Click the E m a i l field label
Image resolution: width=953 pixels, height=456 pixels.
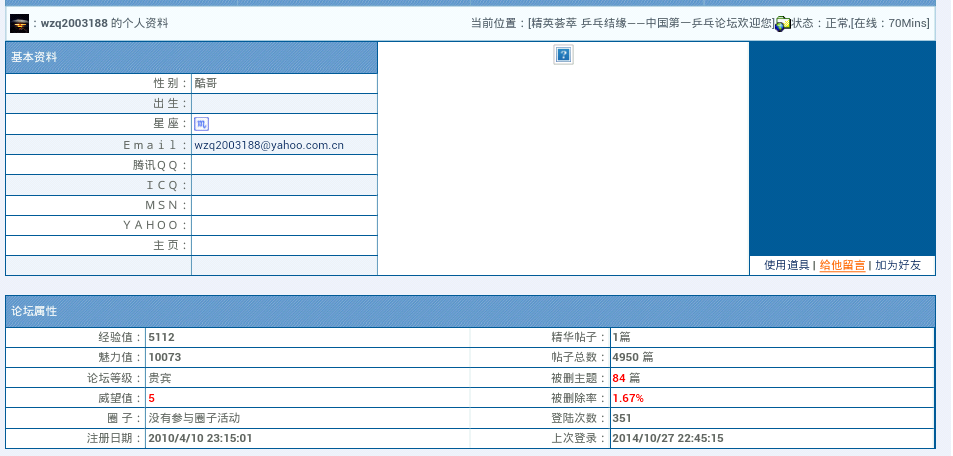point(156,145)
